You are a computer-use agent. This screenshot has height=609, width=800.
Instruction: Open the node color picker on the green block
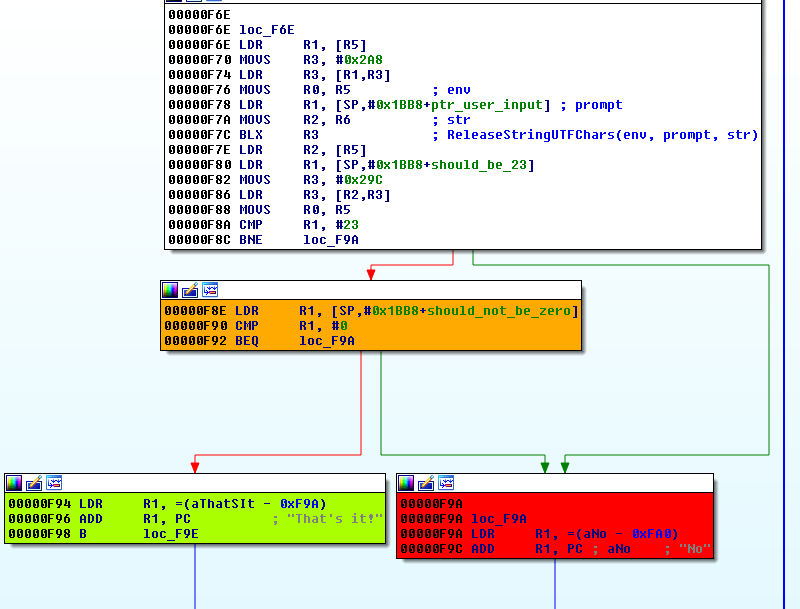14,483
